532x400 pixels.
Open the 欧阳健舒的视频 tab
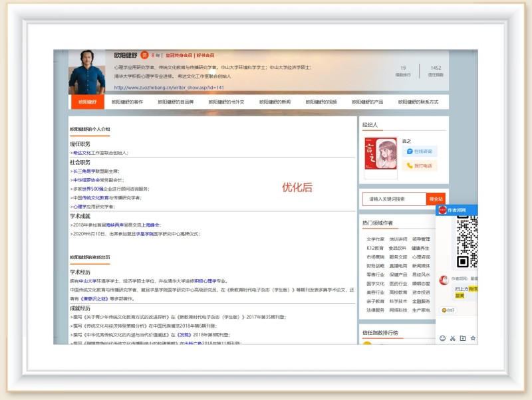click(321, 102)
